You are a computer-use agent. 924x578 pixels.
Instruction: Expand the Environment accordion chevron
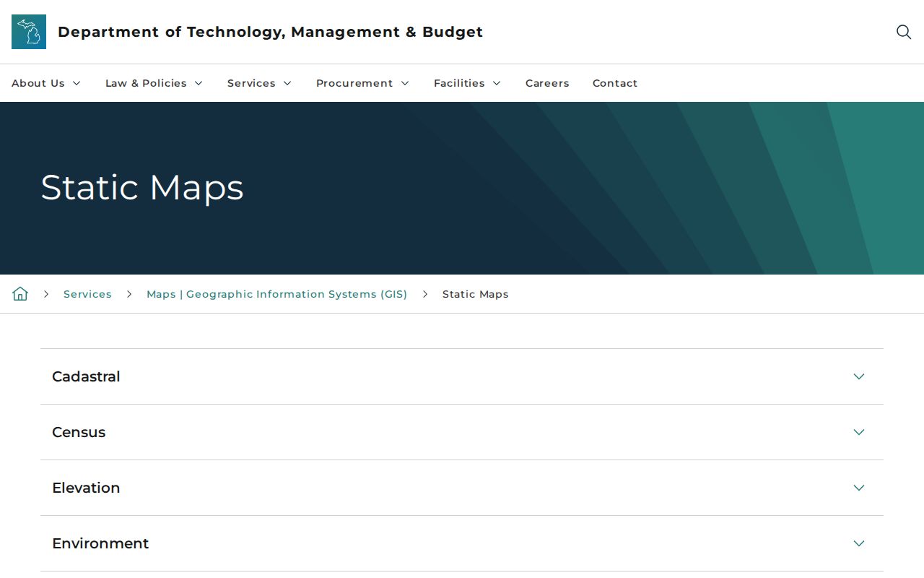pos(859,543)
